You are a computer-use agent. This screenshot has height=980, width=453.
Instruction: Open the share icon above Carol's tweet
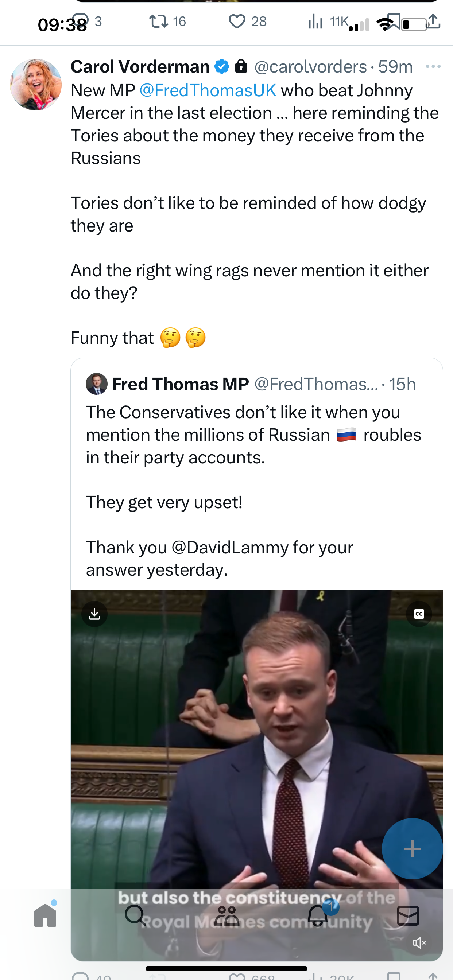[433, 21]
